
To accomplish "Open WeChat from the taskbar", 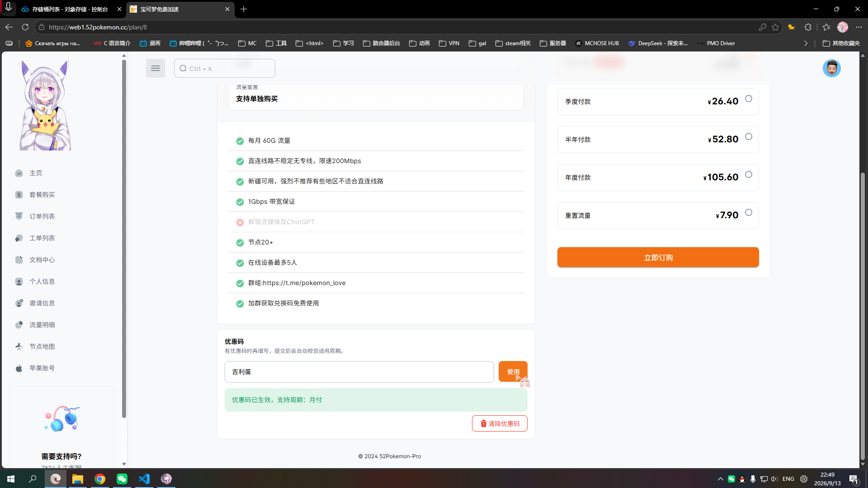I will [x=122, y=479].
